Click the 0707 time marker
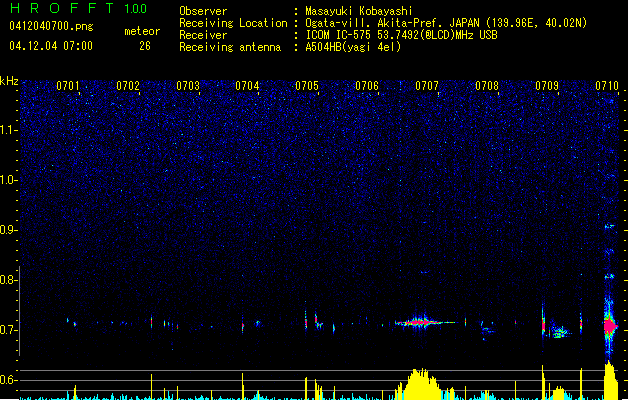Screen dimensions: 629x400 click(x=427, y=86)
